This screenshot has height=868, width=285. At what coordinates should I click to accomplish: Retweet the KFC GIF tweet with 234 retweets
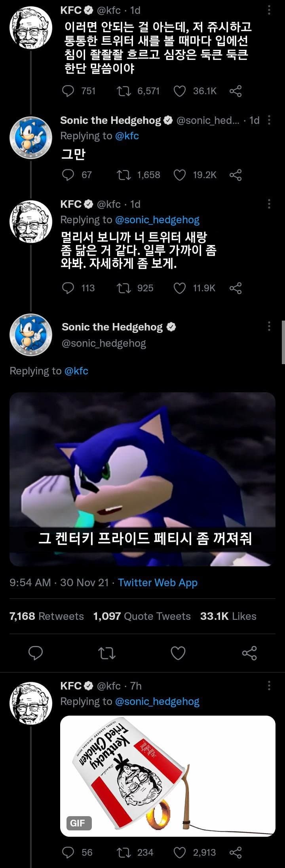click(x=124, y=852)
